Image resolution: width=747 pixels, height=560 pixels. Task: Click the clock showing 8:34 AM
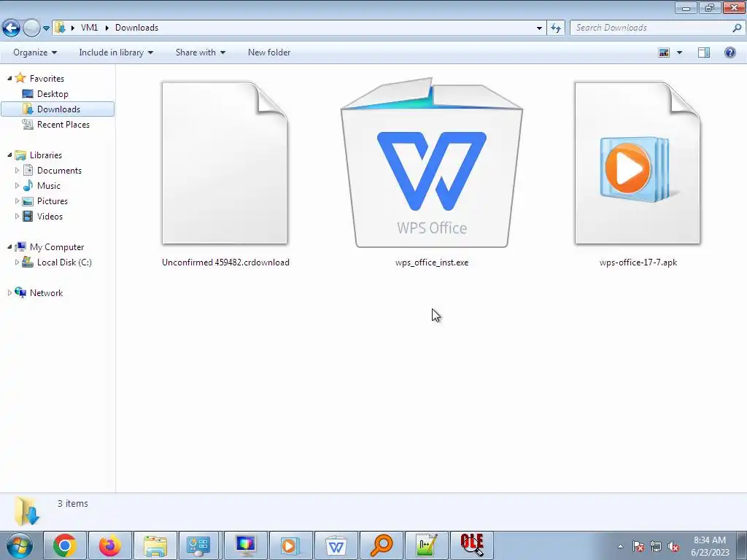coord(710,540)
